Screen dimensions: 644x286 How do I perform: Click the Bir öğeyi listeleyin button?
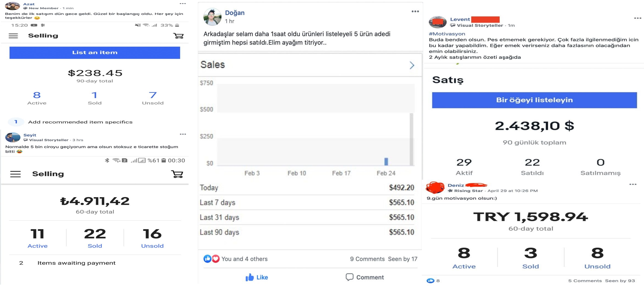[x=534, y=100]
